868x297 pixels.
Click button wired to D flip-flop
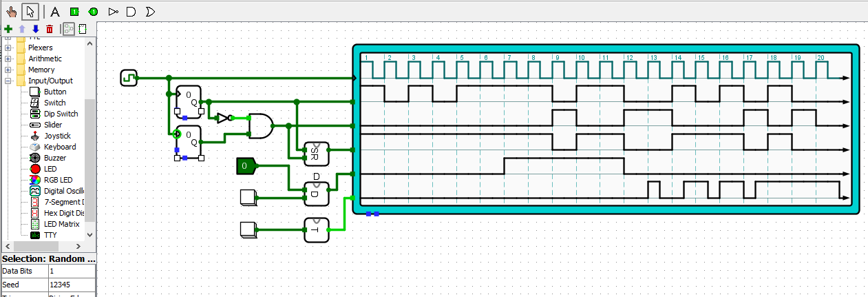(x=248, y=198)
